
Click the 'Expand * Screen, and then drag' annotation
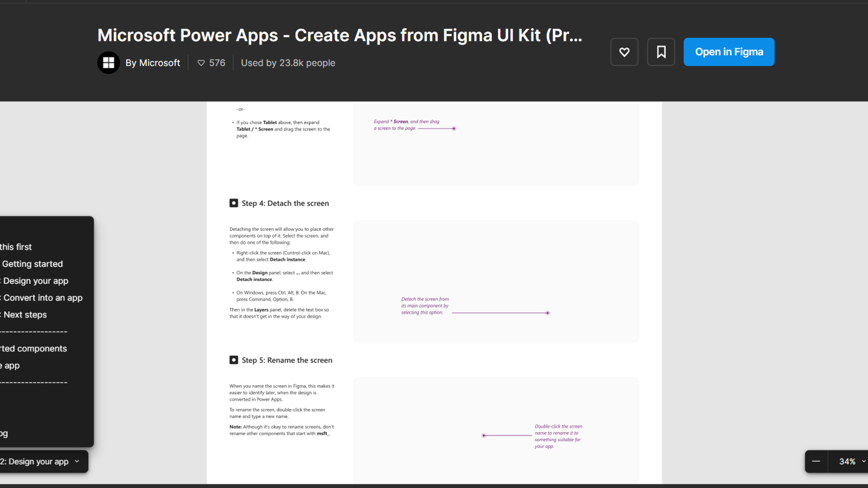point(406,125)
